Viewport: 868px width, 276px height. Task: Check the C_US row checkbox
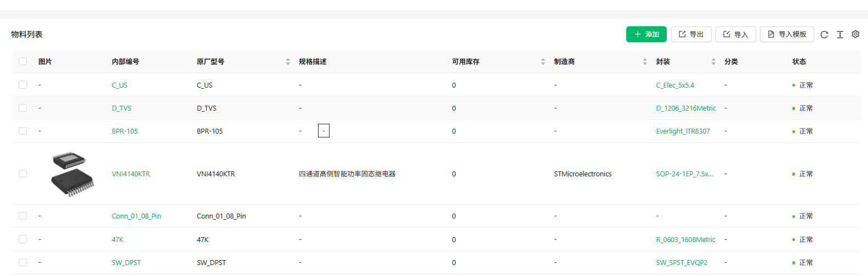(x=22, y=85)
